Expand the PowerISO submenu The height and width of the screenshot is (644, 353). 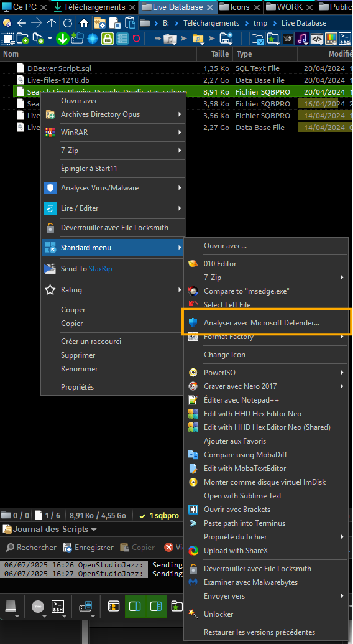tap(267, 373)
